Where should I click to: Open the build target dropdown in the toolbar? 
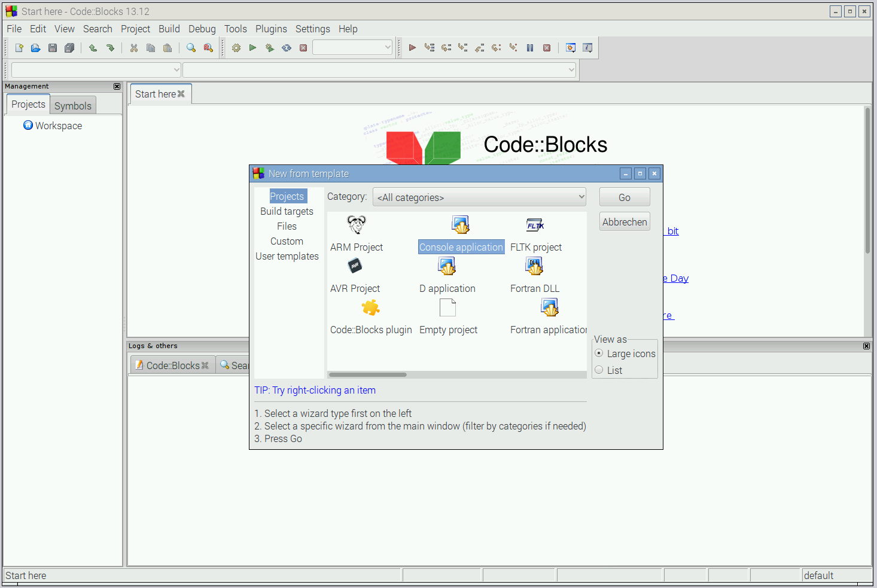[352, 47]
